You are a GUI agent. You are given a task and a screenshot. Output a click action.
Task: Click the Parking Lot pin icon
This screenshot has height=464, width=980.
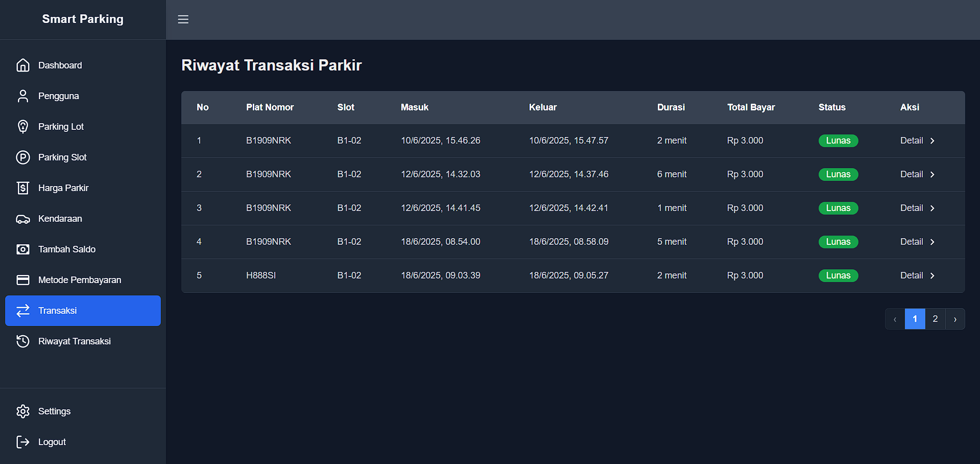coord(23,127)
